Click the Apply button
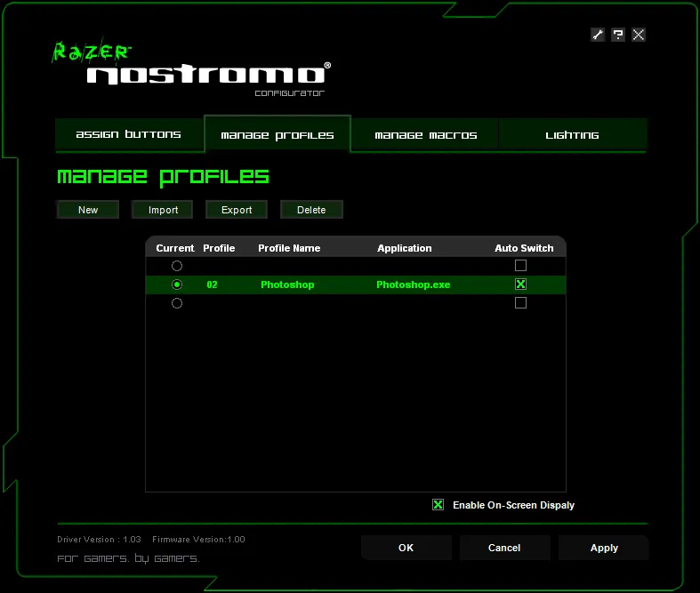 point(604,548)
